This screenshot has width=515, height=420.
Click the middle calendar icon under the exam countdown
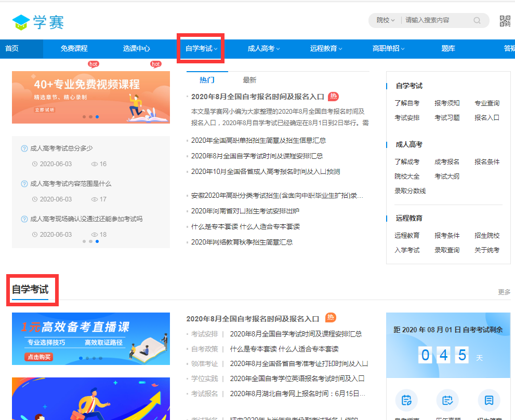tap(447, 400)
